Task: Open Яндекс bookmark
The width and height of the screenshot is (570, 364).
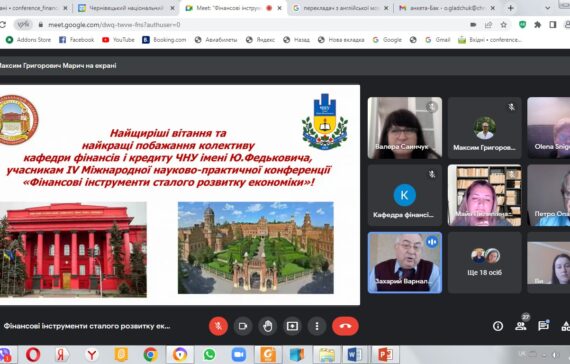Action: coord(260,40)
